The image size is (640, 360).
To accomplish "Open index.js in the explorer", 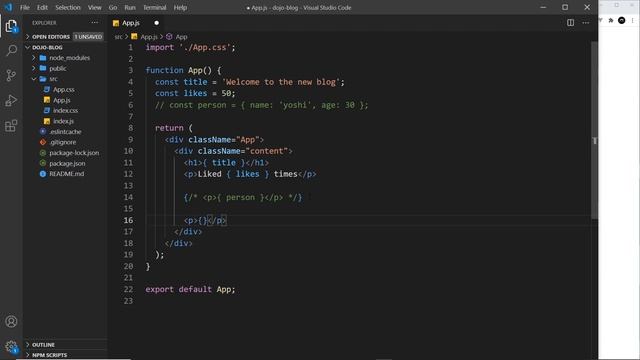I will [64, 121].
